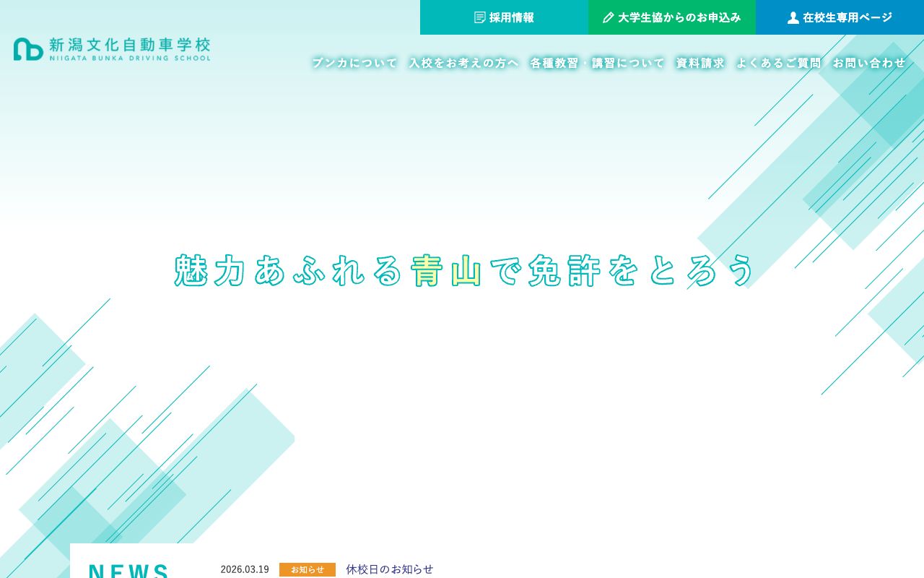Click the orange お知らせ category tag

[308, 569]
